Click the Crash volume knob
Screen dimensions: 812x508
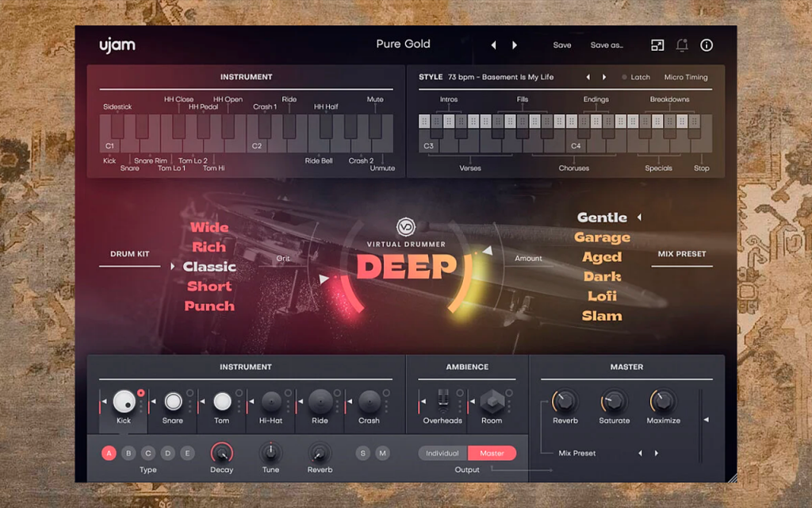click(x=370, y=401)
